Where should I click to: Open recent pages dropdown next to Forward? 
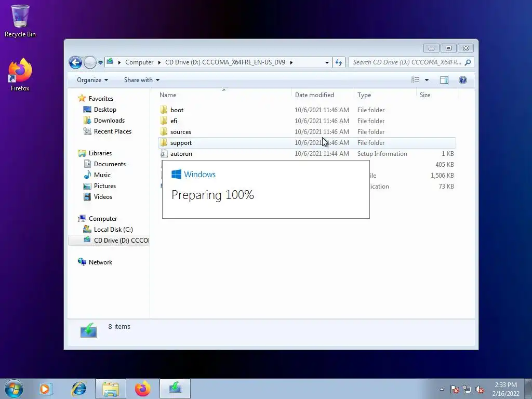click(x=100, y=63)
